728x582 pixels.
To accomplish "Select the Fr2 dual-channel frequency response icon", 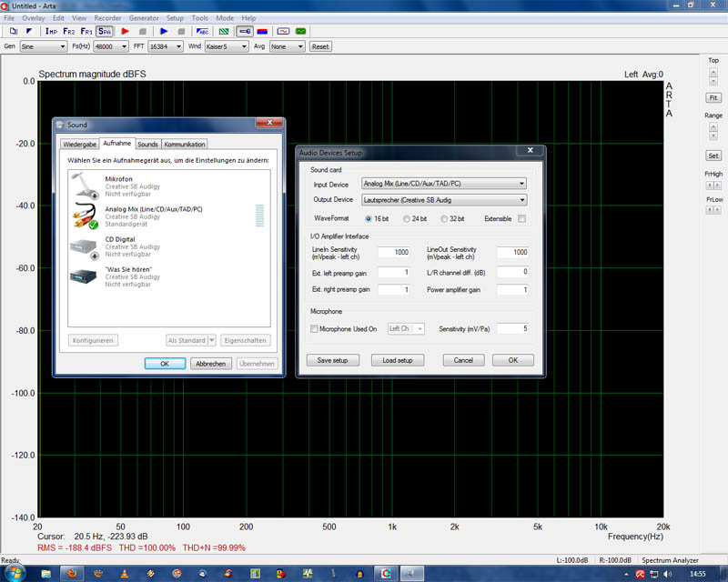I will click(x=69, y=31).
